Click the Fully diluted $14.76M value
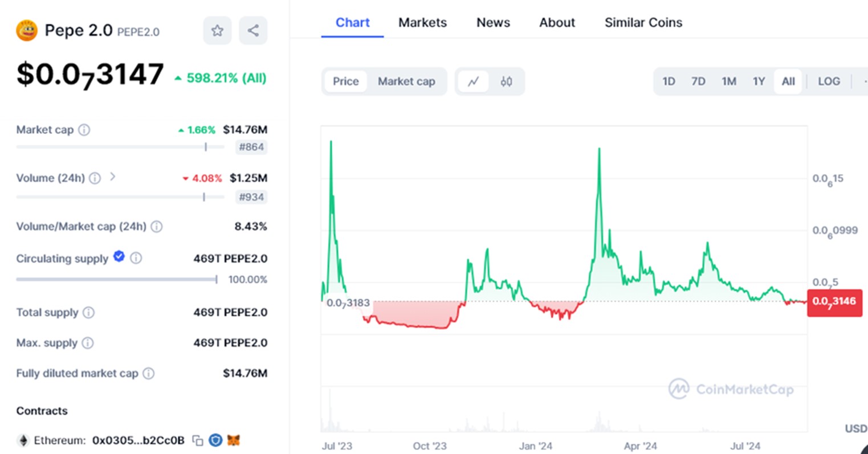This screenshot has height=454, width=868. point(245,374)
